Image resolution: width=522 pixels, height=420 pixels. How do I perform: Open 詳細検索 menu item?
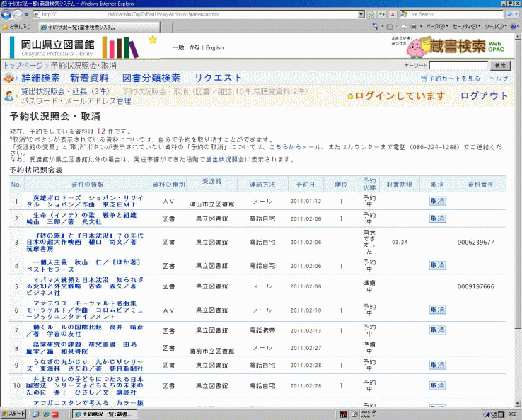[40, 78]
